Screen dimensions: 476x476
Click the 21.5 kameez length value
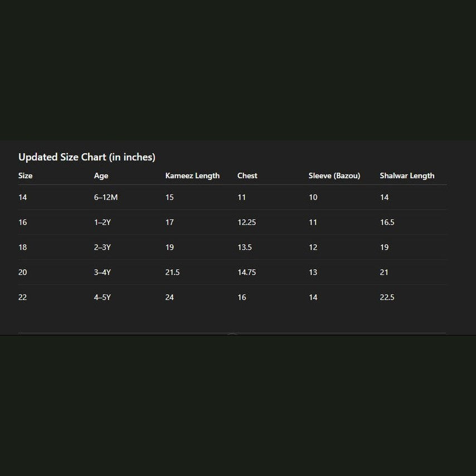(172, 273)
